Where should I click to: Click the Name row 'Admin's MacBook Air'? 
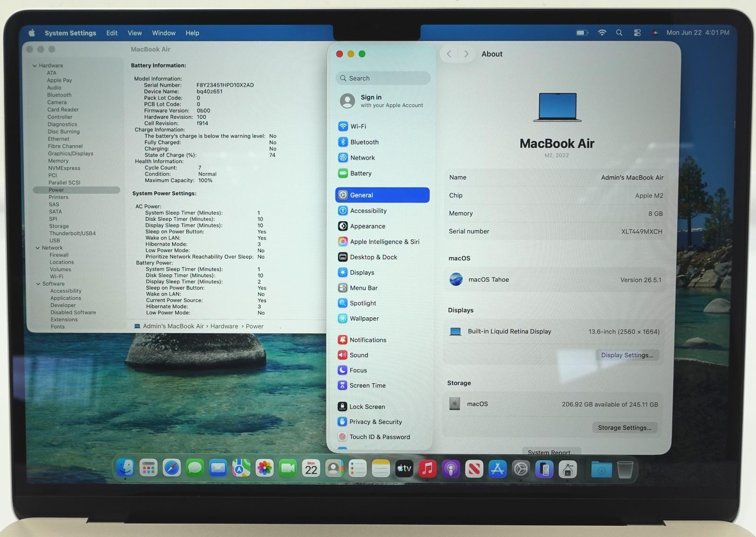click(556, 178)
